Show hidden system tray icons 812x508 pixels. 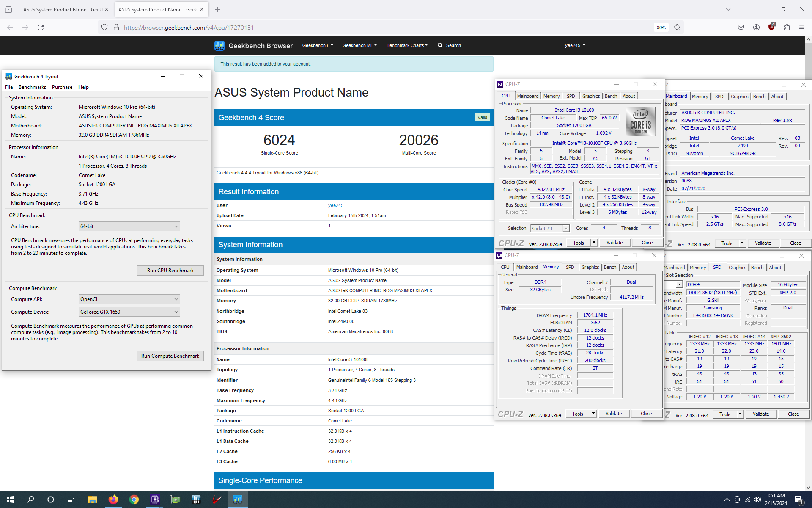727,500
